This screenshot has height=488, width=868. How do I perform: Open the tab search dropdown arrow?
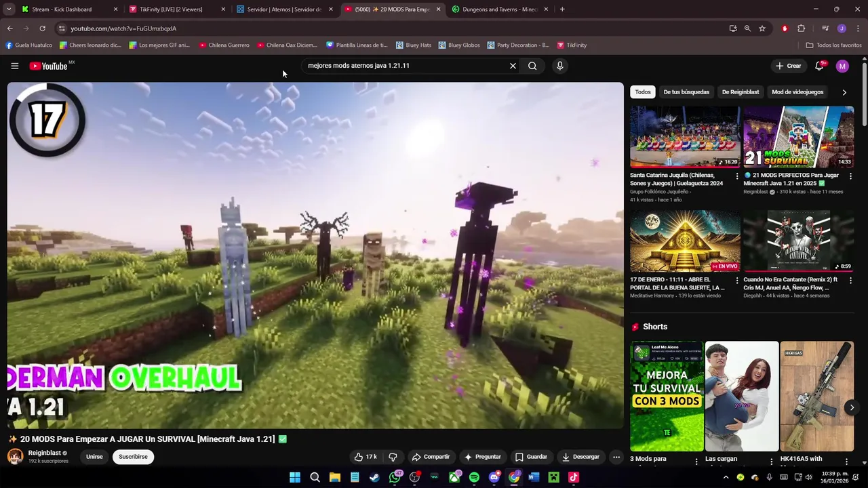tap(9, 9)
